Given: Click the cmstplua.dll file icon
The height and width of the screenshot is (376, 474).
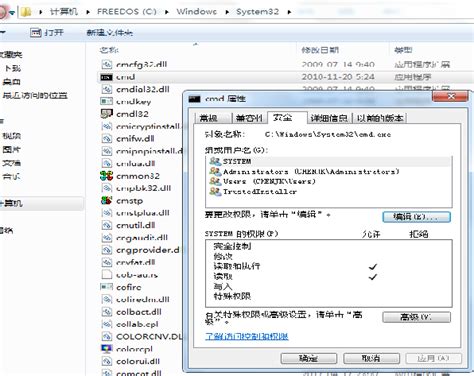Looking at the screenshot, I should 106,213.
